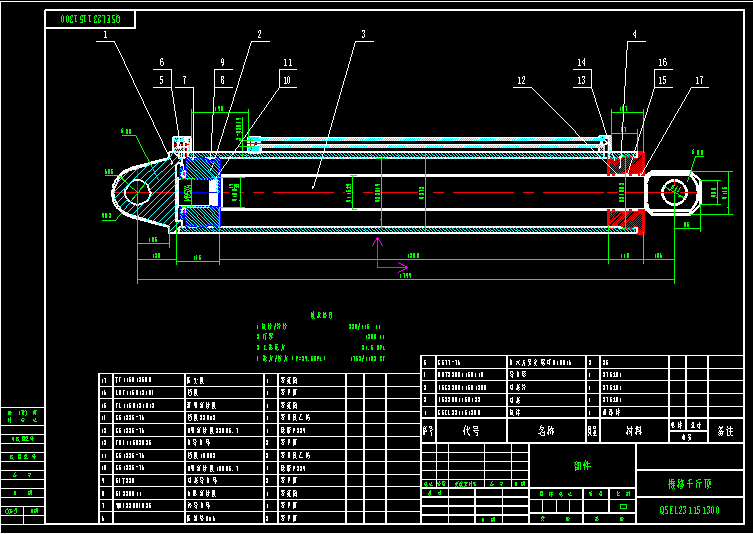Screen dimensions: 753x534
Task: Pick the blue hatched piston section
Action: click(x=202, y=169)
